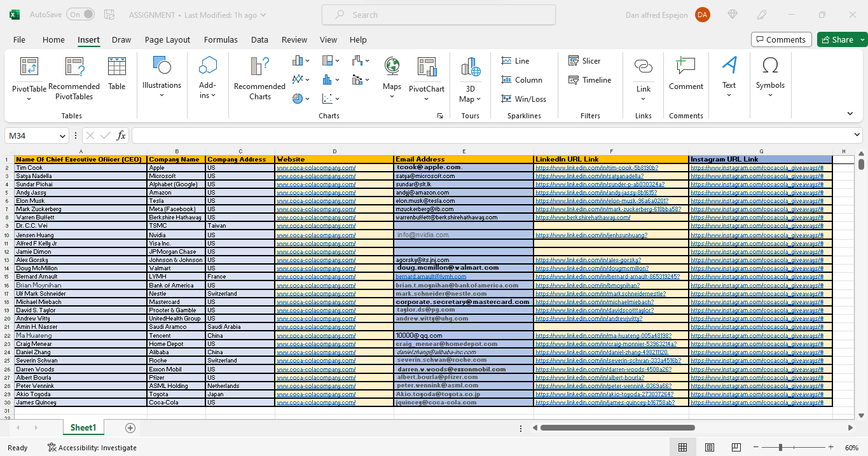Open the Formulas tab
Screen dimensions: 868x456
point(221,39)
